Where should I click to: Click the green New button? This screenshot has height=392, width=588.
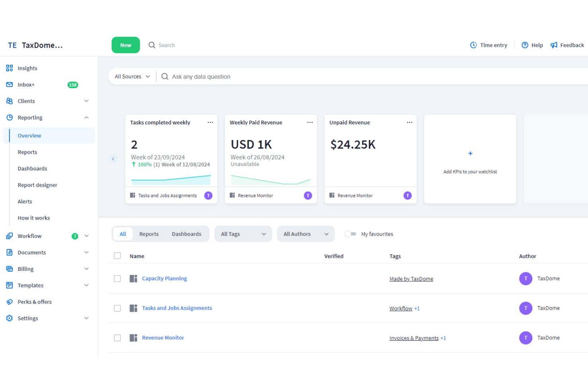[x=126, y=45]
